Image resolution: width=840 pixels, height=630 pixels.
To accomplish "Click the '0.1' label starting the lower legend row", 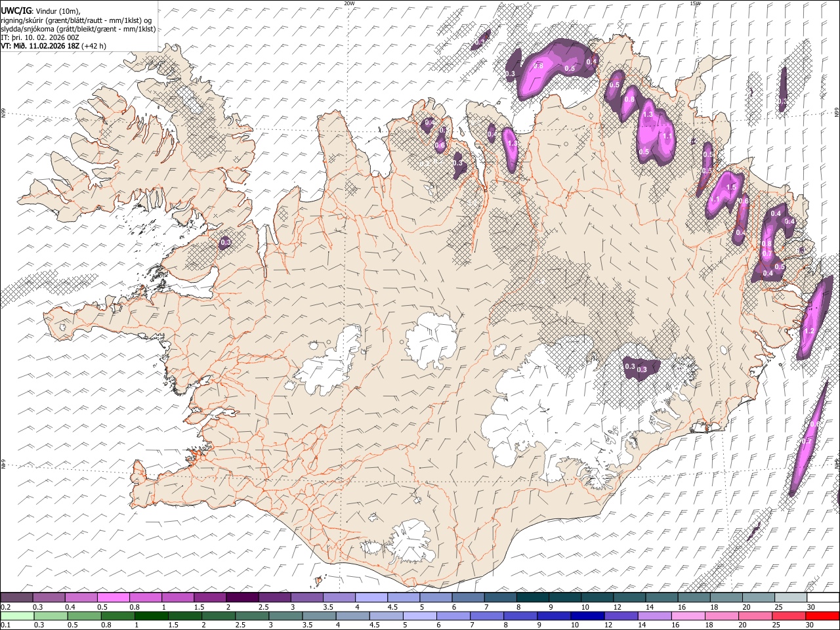I will pyautogui.click(x=5, y=625).
